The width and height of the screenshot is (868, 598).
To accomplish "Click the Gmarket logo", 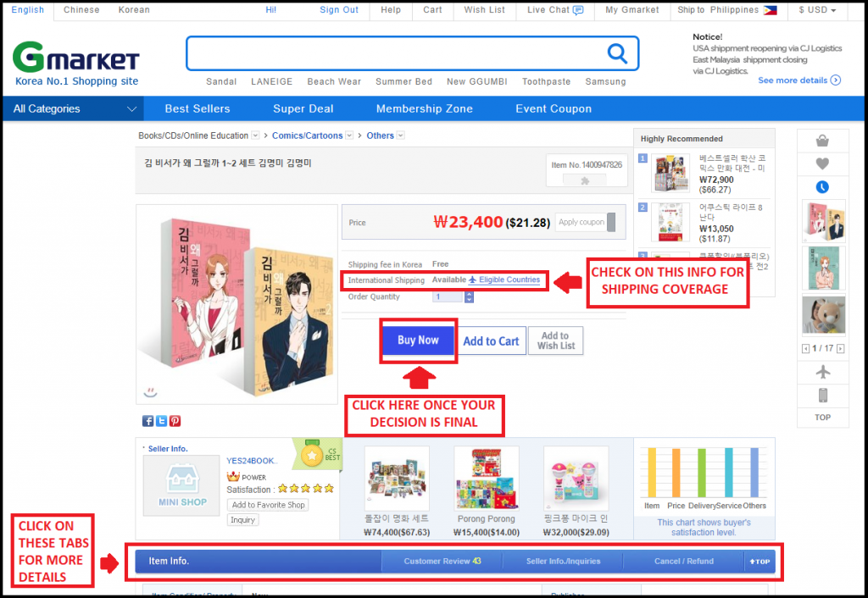I will point(75,57).
